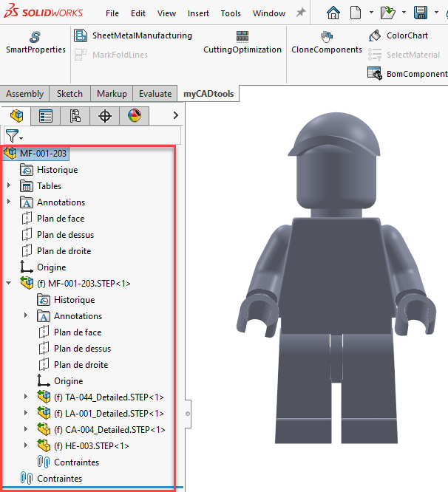Create a new document with New icon
448x492 pixels.
tap(355, 13)
